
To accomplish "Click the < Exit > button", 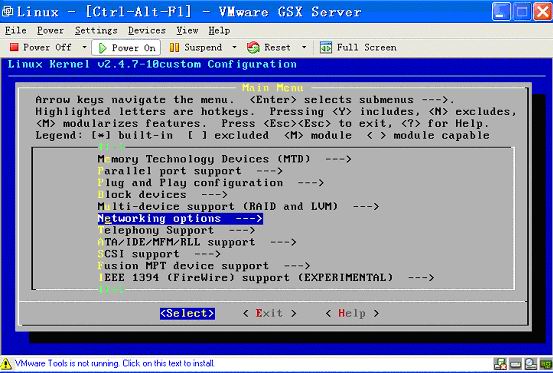I will point(269,313).
